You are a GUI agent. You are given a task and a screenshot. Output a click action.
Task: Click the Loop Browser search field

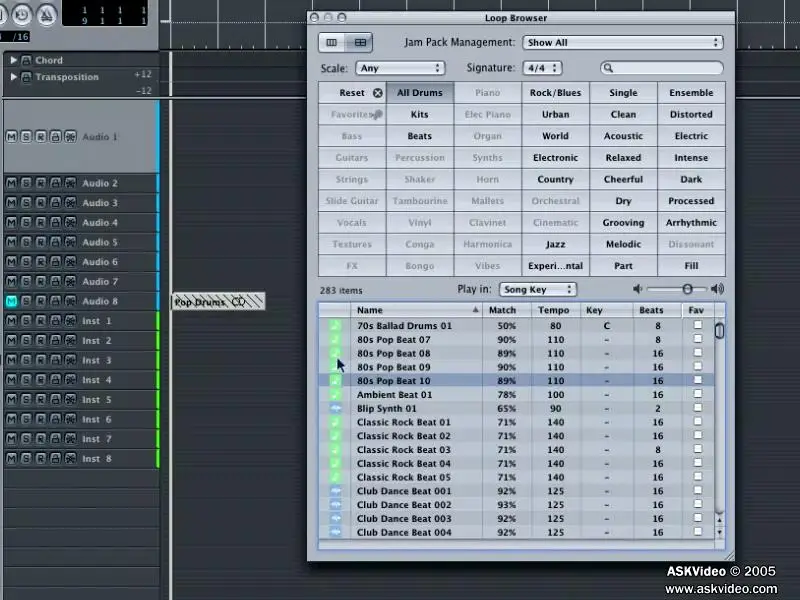662,68
